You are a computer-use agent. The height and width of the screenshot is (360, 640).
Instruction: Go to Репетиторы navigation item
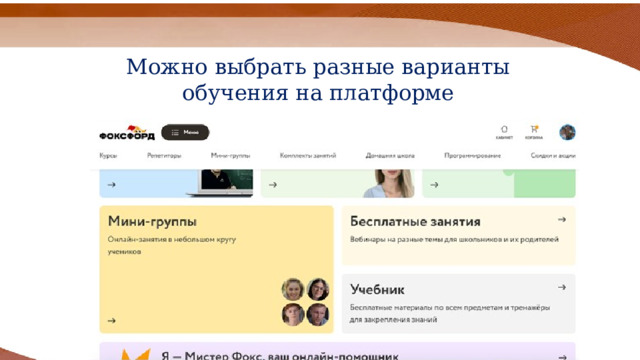[164, 156]
